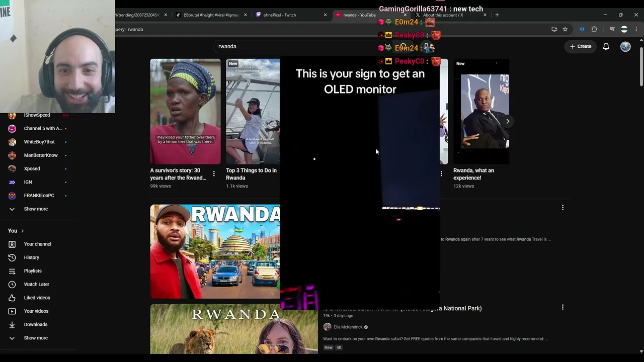This screenshot has height=362, width=644.
Task: Open a new browser tab
Action: (497, 15)
